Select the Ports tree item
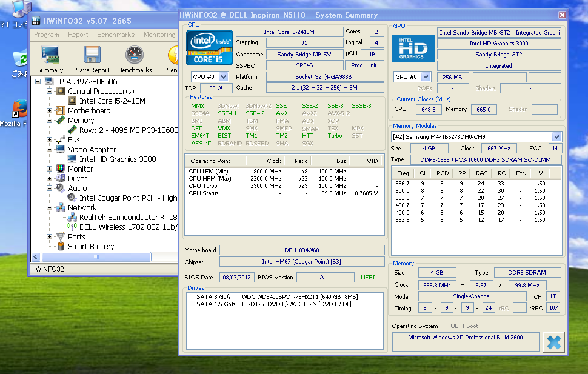 pos(76,236)
